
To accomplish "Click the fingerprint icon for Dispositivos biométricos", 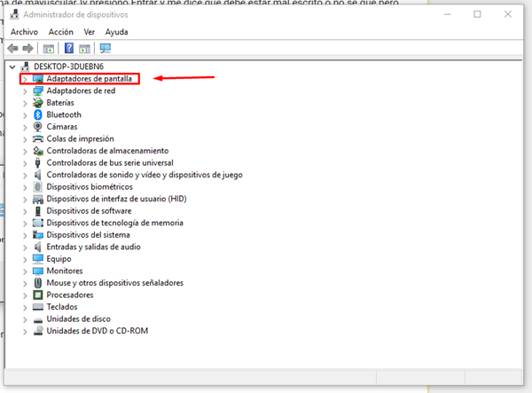I will coord(37,186).
